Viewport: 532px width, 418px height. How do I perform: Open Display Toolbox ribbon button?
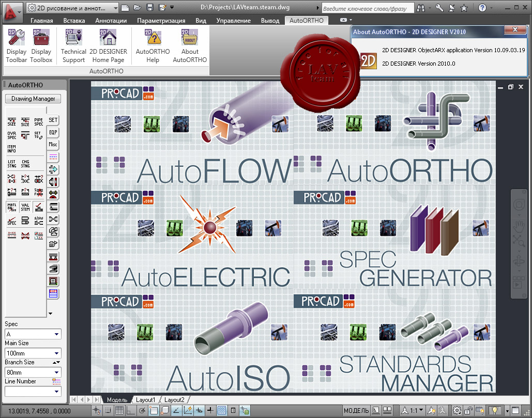click(41, 46)
